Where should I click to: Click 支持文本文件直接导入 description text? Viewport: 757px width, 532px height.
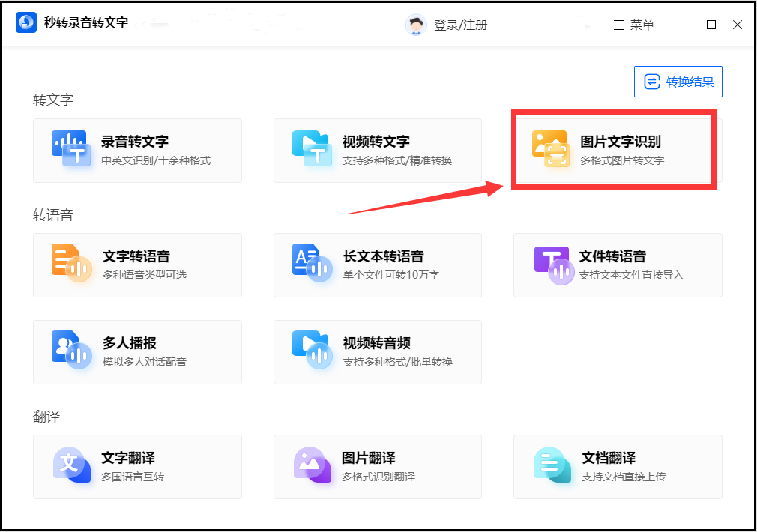click(631, 275)
